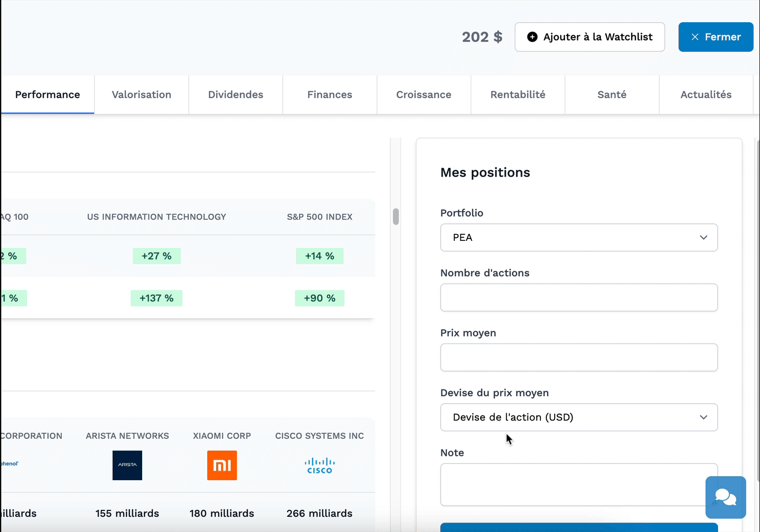Image resolution: width=760 pixels, height=532 pixels.
Task: Click the Cisco Systems logo
Action: [319, 465]
